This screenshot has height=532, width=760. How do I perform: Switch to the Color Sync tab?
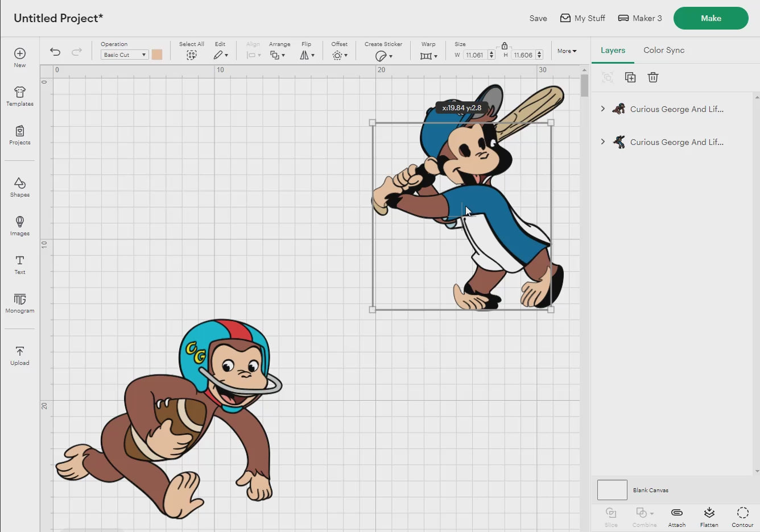point(664,50)
